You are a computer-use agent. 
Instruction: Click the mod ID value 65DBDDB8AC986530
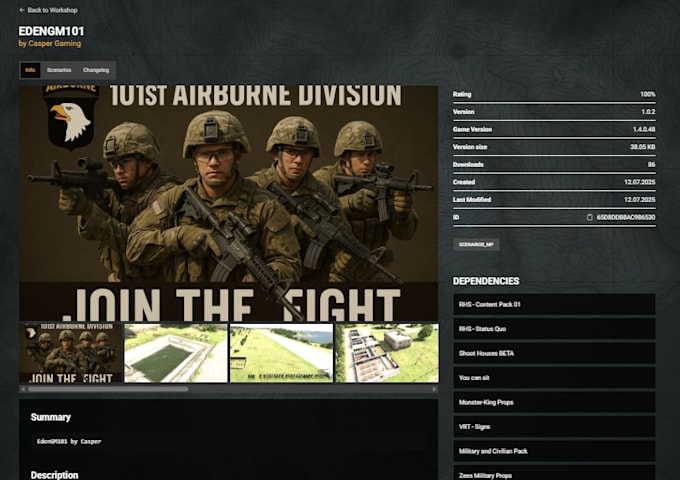pos(626,217)
